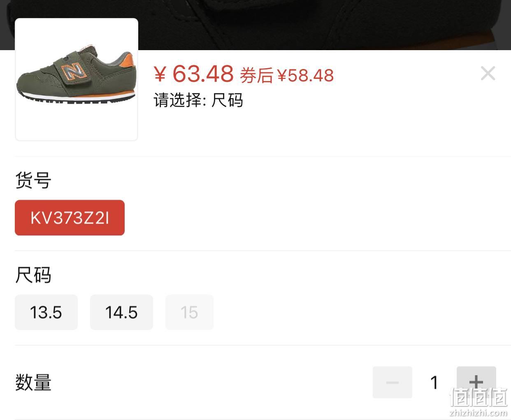The image size is (511, 420).
Task: Choose shoe size 14.5
Action: tap(121, 312)
